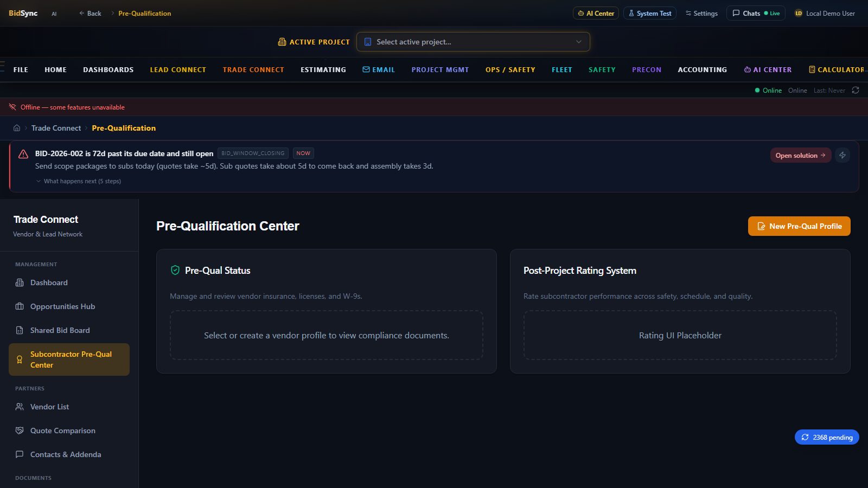Open the FLEET menu

(562, 69)
